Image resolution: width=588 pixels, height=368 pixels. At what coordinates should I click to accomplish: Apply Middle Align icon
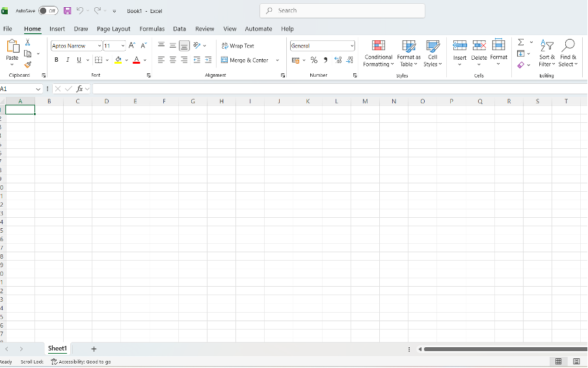pos(172,46)
